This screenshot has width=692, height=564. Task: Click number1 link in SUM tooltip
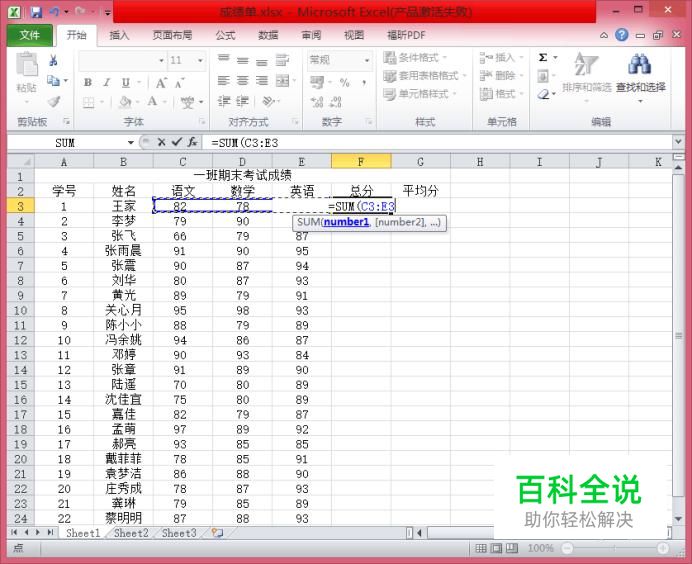(346, 222)
